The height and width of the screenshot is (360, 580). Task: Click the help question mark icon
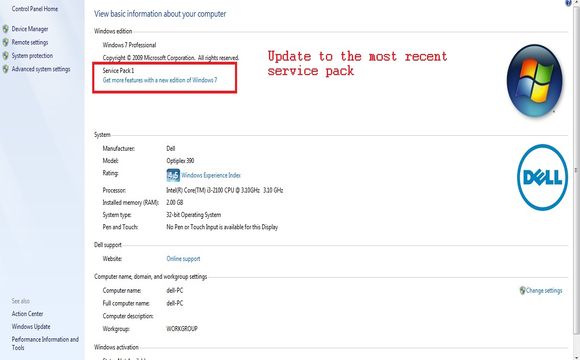click(568, 3)
